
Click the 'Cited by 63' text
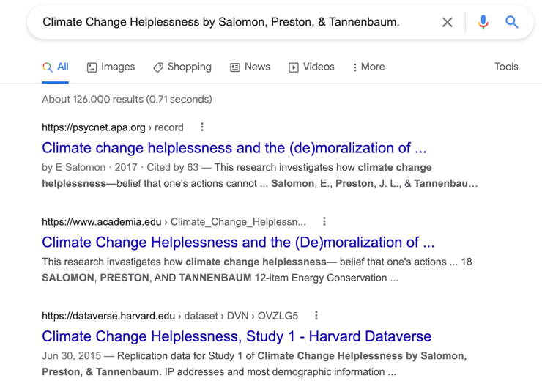[x=172, y=167]
